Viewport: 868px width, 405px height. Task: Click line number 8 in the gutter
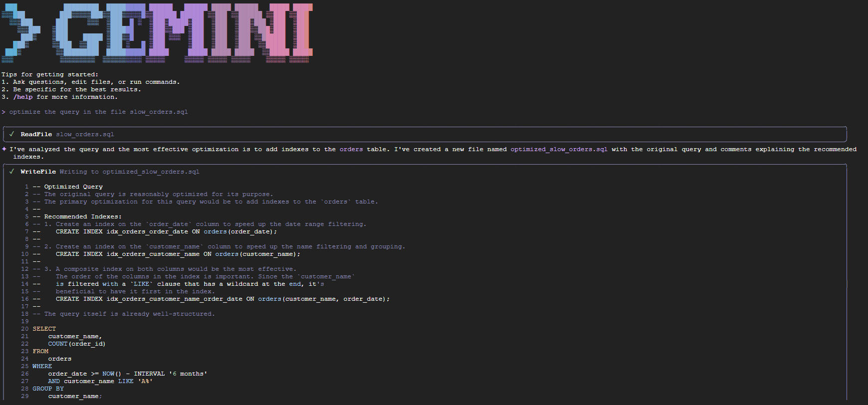[27, 239]
